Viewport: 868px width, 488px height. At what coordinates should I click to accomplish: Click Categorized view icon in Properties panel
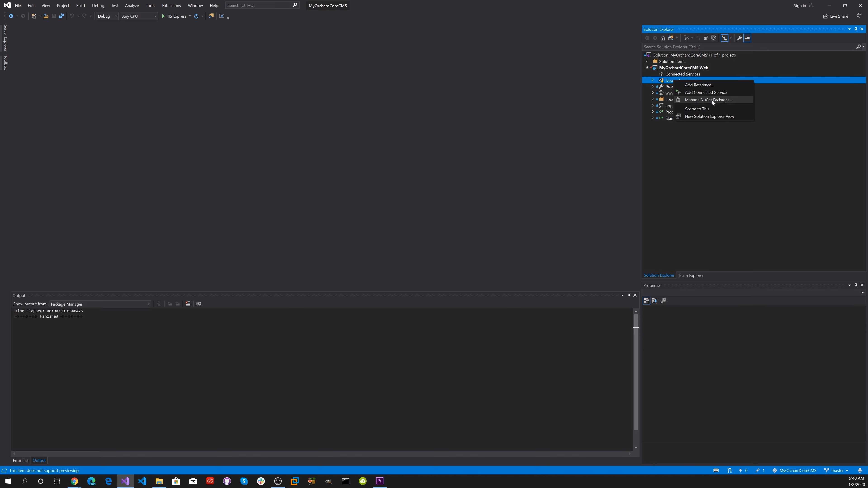click(x=646, y=300)
